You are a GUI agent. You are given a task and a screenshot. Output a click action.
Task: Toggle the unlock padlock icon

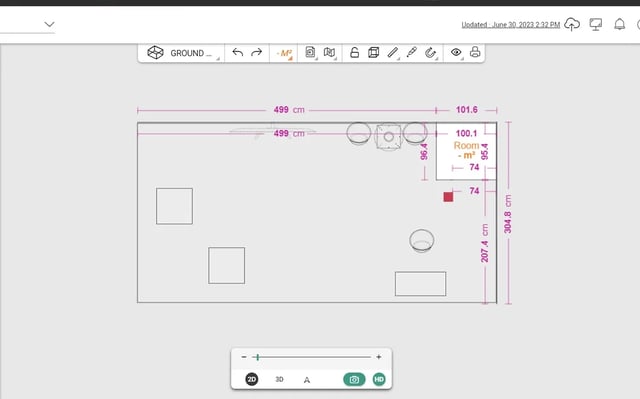coord(354,53)
